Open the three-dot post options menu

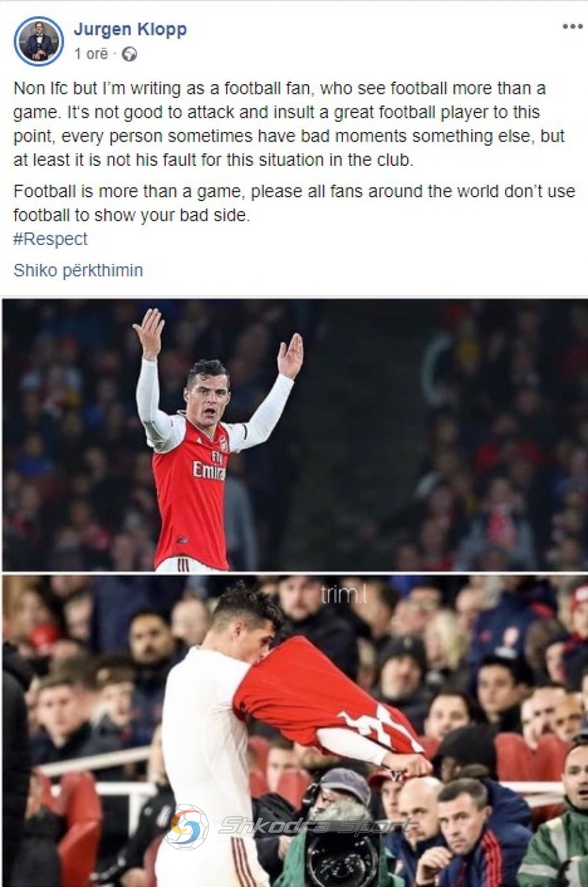click(572, 27)
